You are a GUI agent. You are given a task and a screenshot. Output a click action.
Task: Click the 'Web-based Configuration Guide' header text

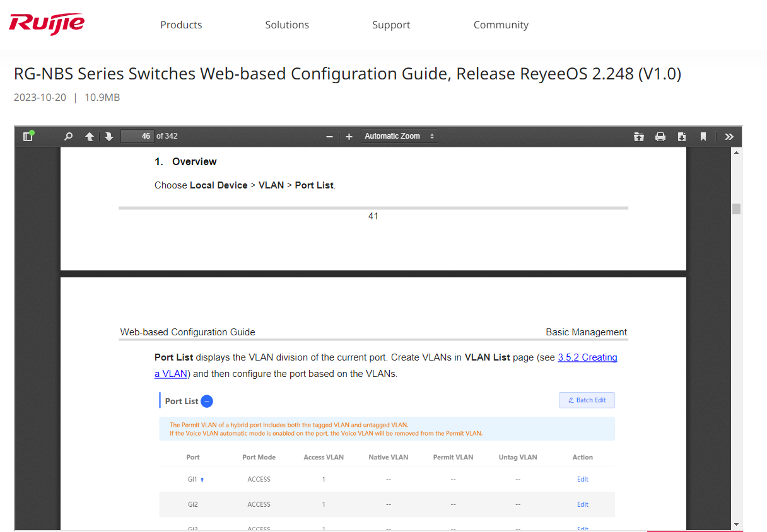pos(188,332)
